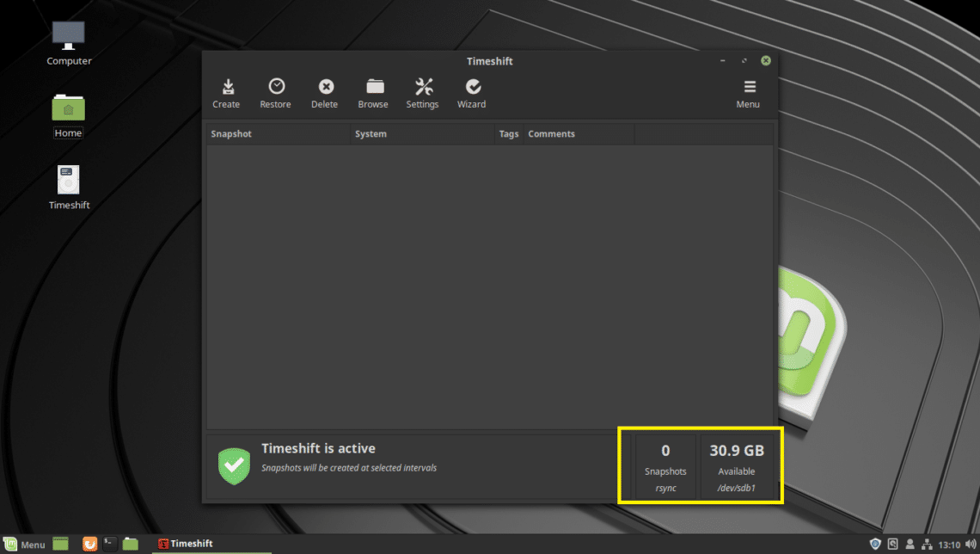Viewport: 980px width, 554px height.
Task: Select the Comments column header
Action: (579, 134)
